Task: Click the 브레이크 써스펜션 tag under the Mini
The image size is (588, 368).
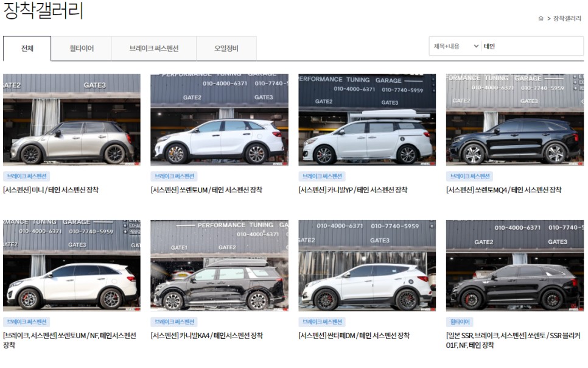Action: tap(26, 176)
